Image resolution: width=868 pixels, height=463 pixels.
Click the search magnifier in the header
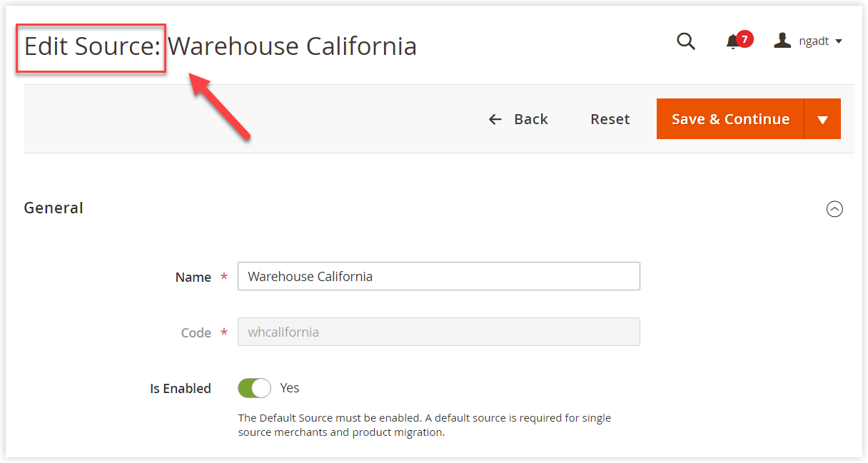coord(685,41)
